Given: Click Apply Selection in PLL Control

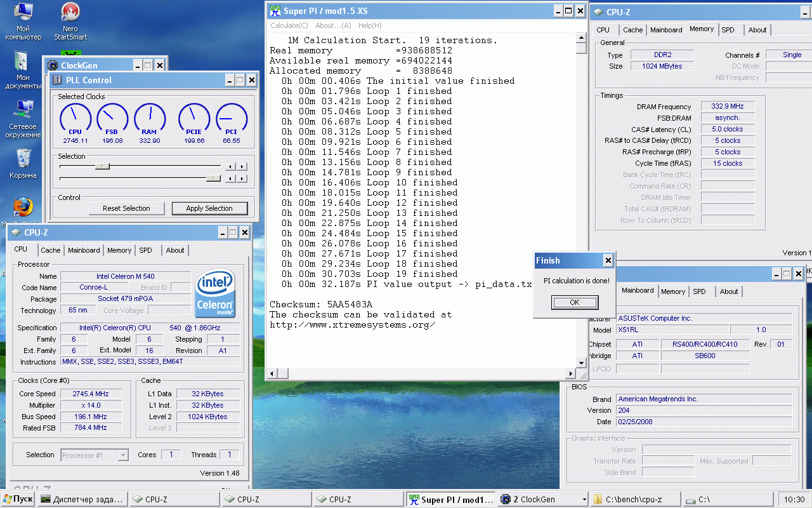Looking at the screenshot, I should [209, 208].
